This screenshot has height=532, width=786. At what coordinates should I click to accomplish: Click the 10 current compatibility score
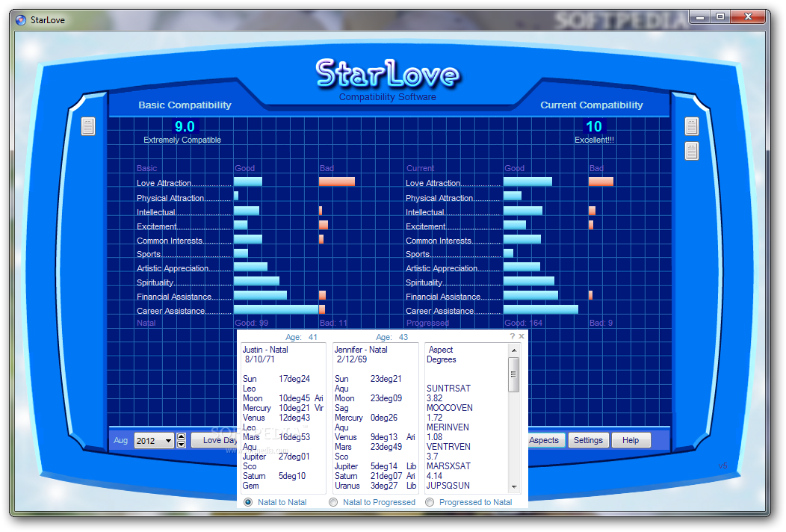click(594, 126)
